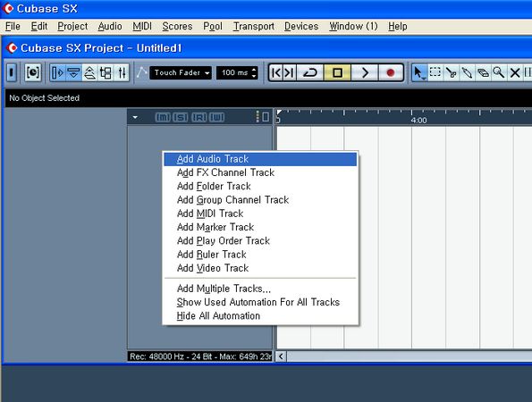Open the Mixer via toolbar icon
This screenshot has width=532, height=402.
[122, 72]
